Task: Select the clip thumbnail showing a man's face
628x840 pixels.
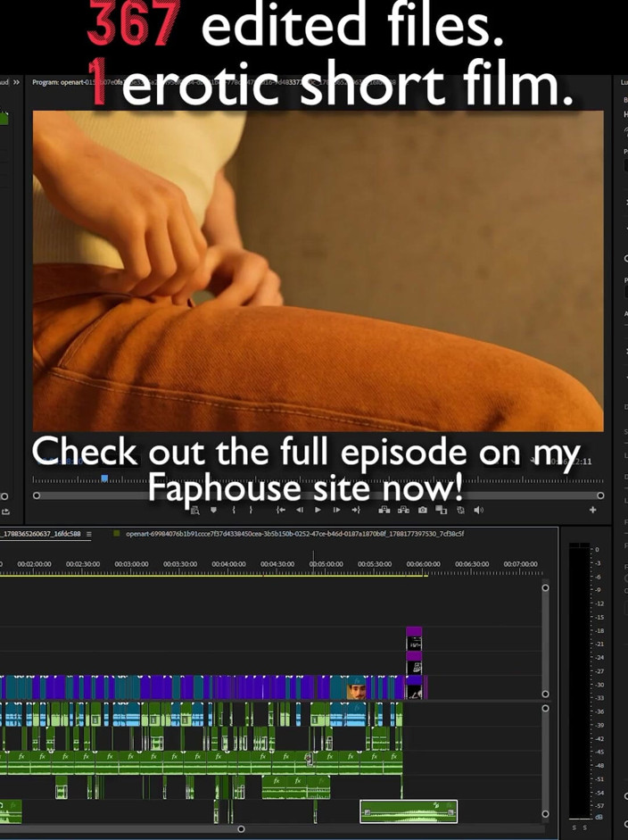Action: (357, 688)
